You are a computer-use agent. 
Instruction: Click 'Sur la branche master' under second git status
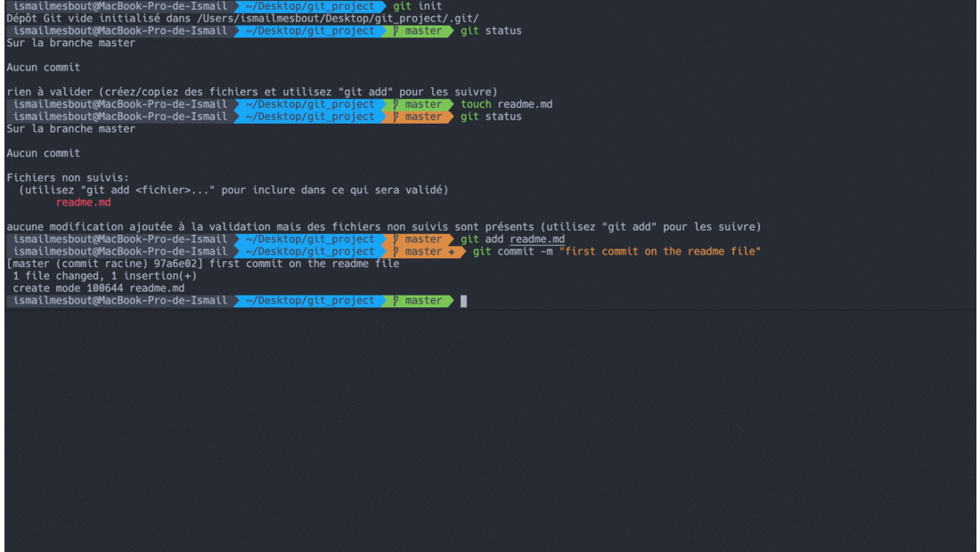click(70, 128)
